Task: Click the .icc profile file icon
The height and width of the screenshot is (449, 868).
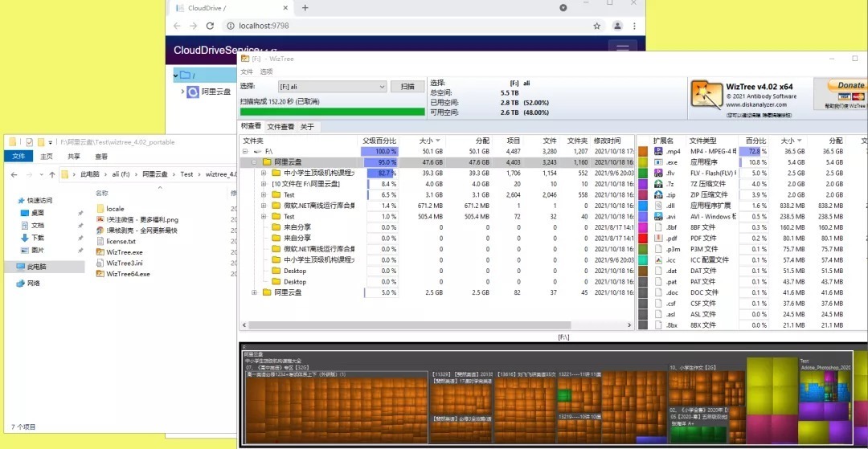Action: click(x=659, y=260)
